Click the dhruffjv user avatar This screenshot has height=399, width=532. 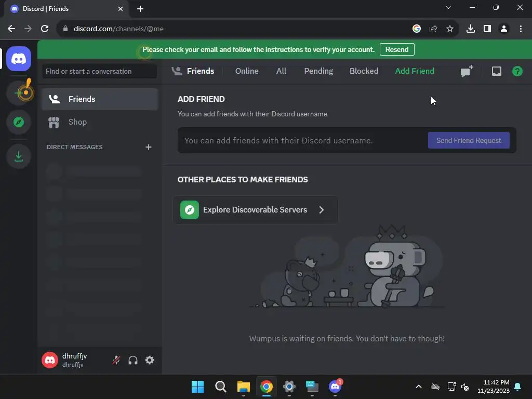[x=50, y=360]
